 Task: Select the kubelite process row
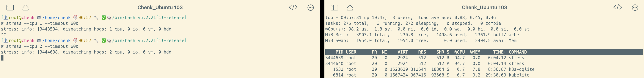point(425,75)
